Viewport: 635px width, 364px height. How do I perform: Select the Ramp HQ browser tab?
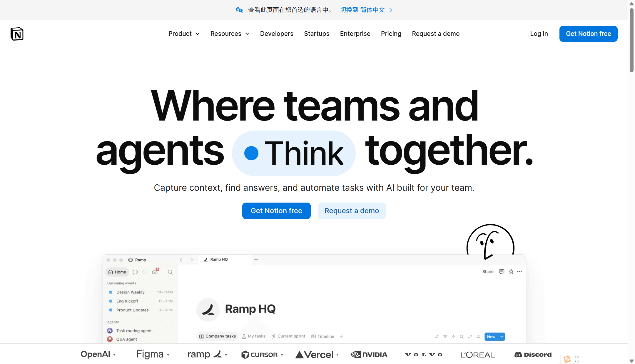pos(225,260)
